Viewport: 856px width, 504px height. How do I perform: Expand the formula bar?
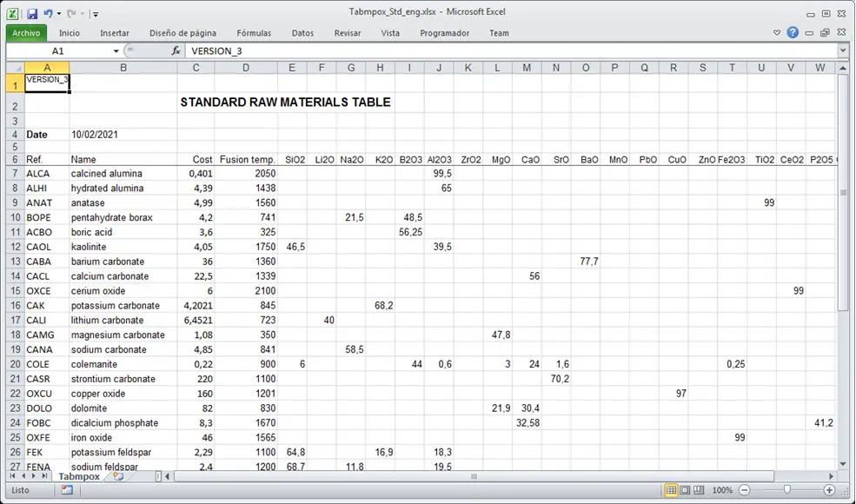tap(842, 51)
